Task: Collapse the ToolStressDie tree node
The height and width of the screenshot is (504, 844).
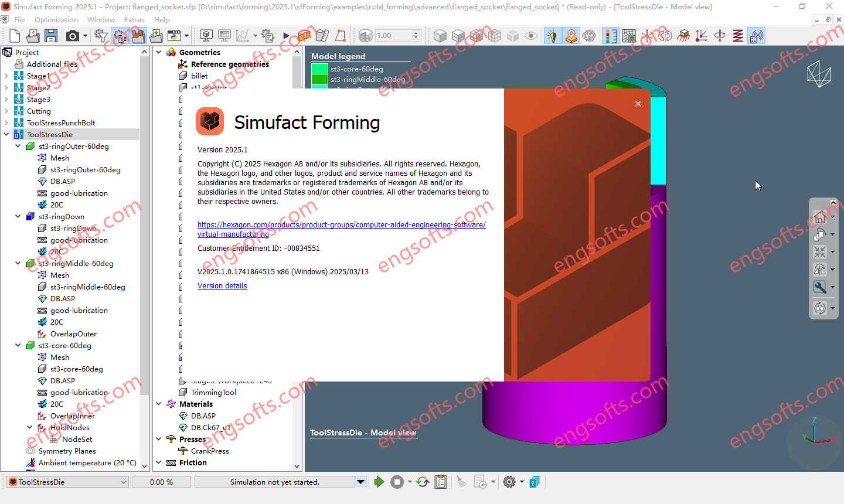Action: click(x=6, y=134)
